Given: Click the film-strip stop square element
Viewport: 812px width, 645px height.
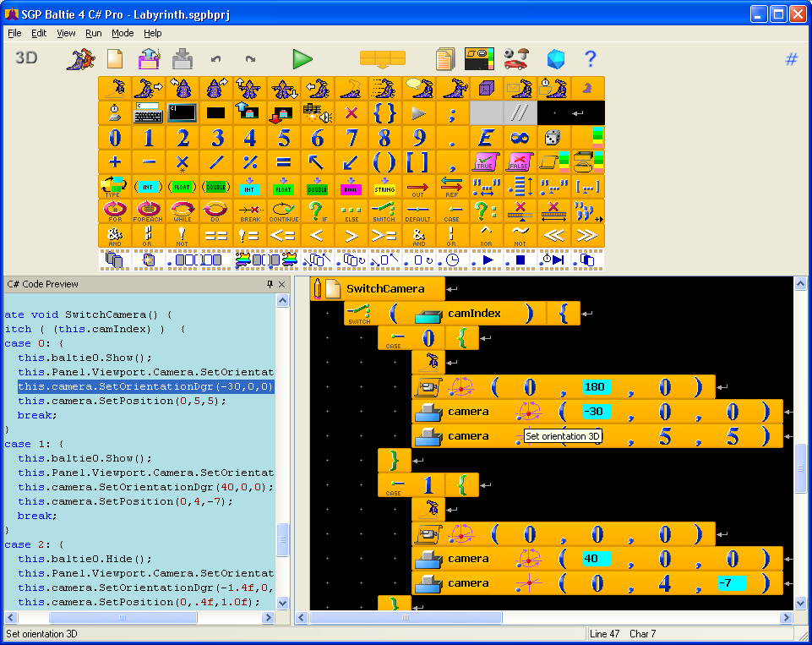Looking at the screenshot, I should (520, 260).
